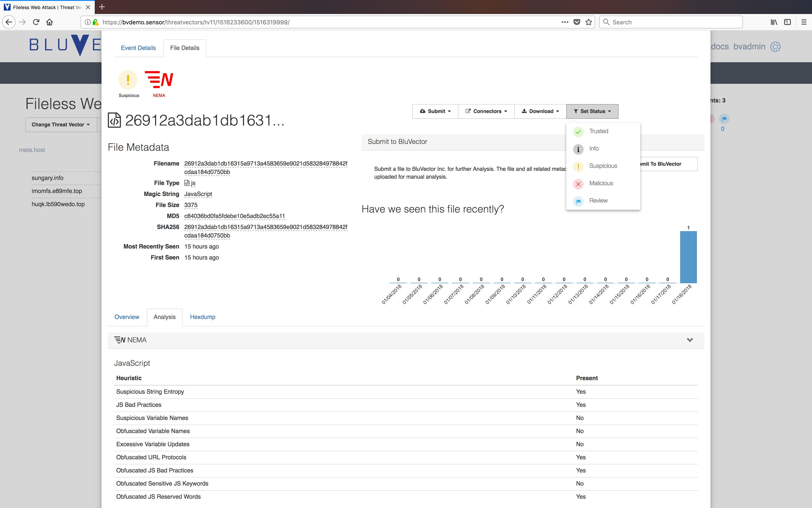Set status to Suspicious in dropdown

pyautogui.click(x=603, y=166)
